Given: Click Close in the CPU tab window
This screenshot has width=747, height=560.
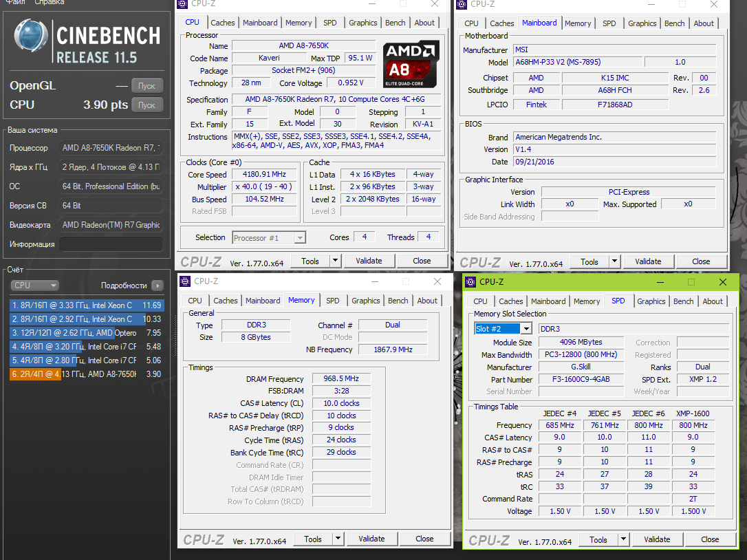Looking at the screenshot, I should pyautogui.click(x=422, y=261).
